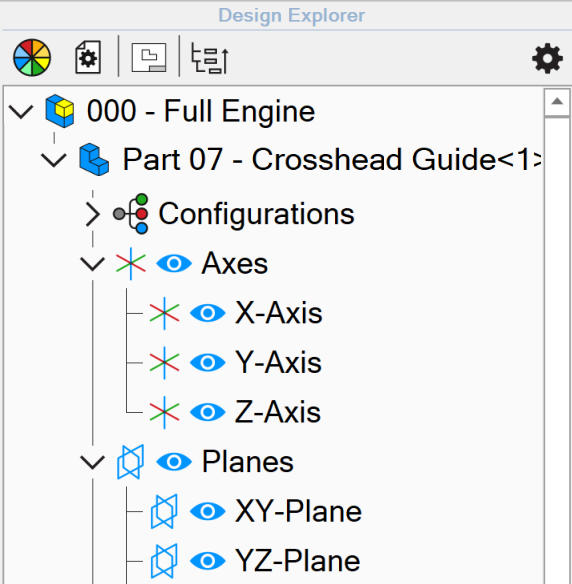Hide the YZ-Plane using its eye
Image resolution: width=572 pixels, height=584 pixels.
pyautogui.click(x=207, y=561)
